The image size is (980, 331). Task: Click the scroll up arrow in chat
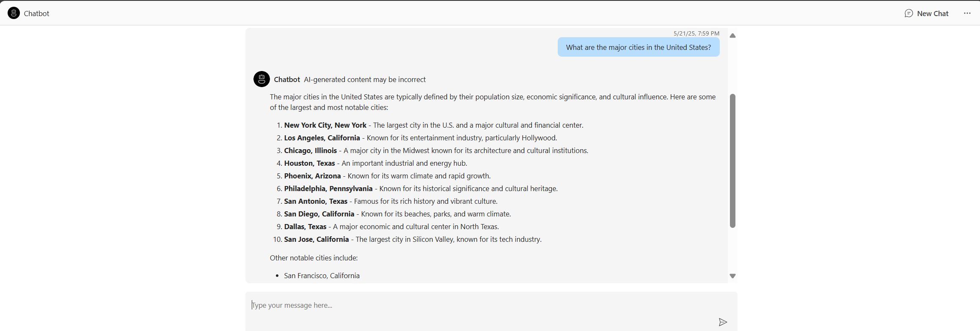click(732, 36)
